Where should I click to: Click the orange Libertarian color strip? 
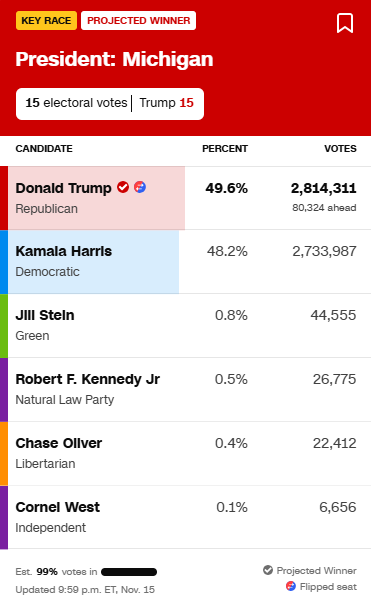coord(4,454)
